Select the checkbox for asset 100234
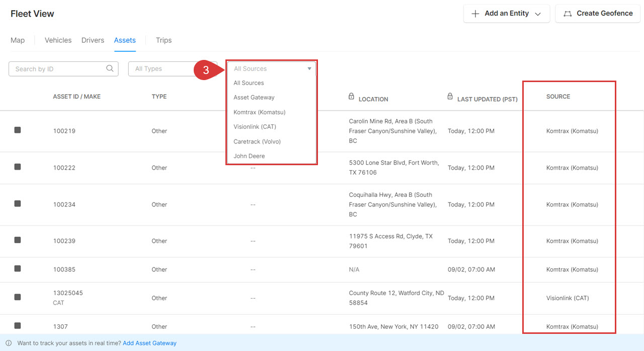The height and width of the screenshot is (351, 644). click(18, 203)
